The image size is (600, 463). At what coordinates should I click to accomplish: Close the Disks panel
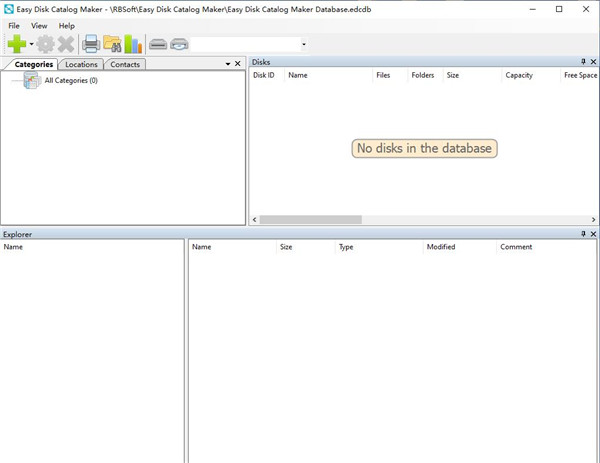(x=593, y=62)
